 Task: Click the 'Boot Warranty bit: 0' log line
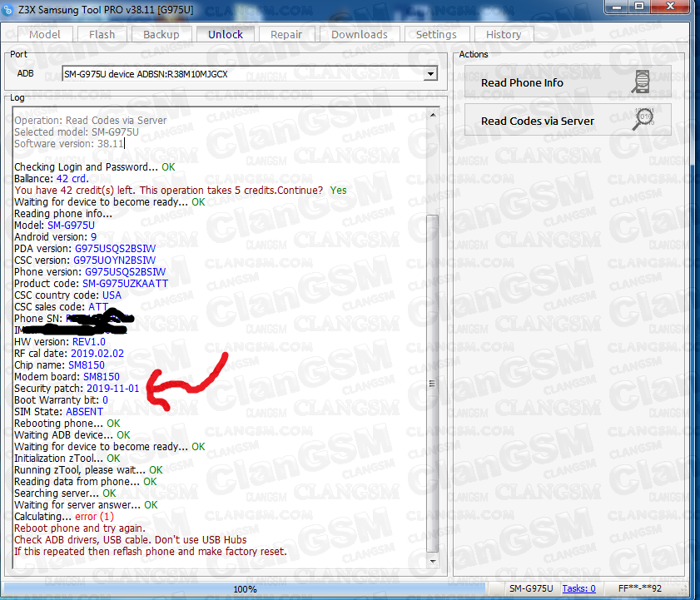click(x=61, y=400)
